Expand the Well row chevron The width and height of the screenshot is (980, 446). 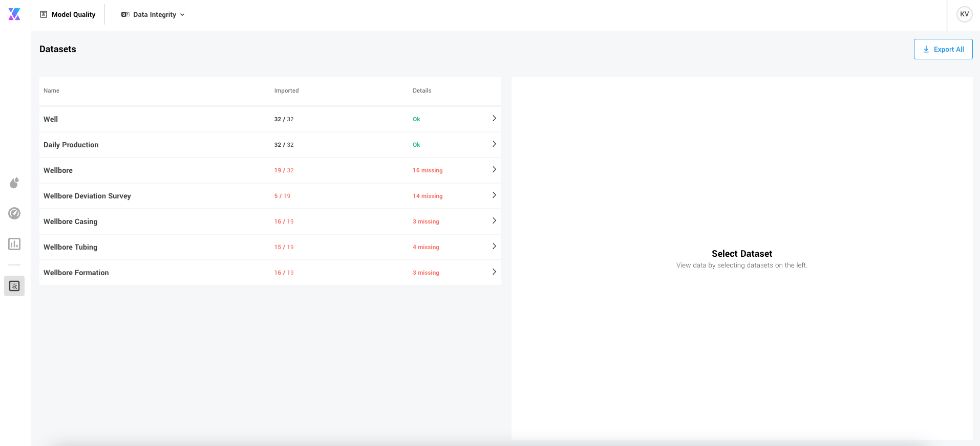(494, 118)
